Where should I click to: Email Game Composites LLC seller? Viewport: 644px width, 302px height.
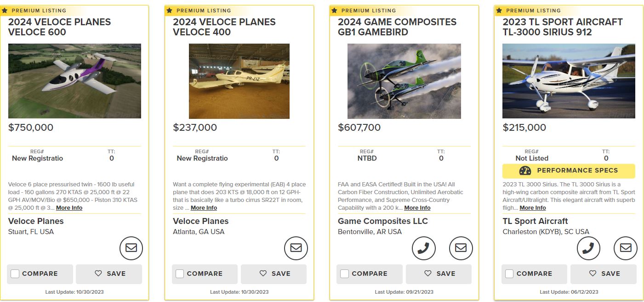click(461, 248)
